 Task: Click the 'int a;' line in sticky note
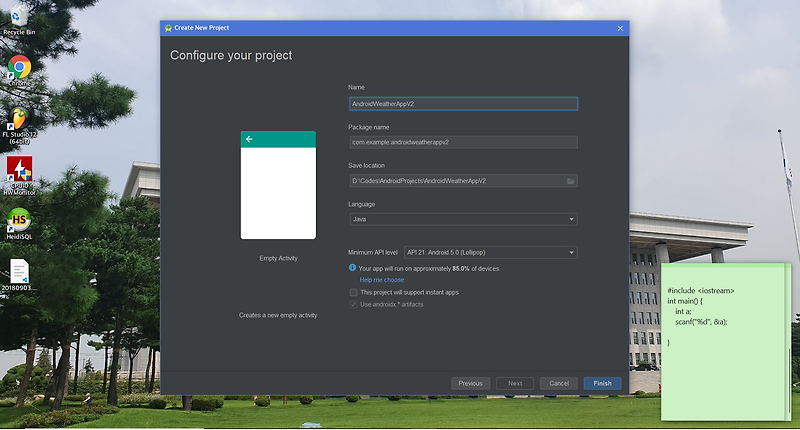(x=683, y=311)
